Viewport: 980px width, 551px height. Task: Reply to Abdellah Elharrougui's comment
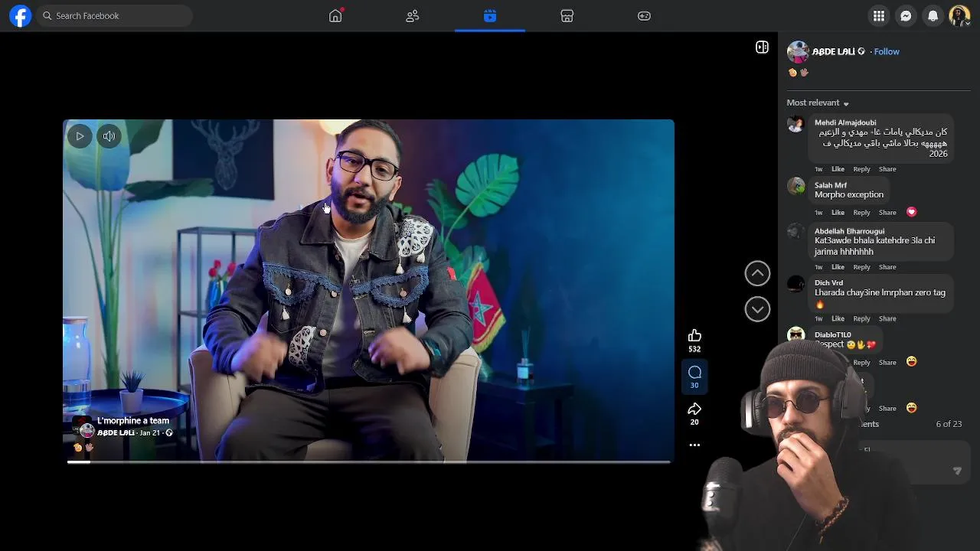(x=862, y=267)
